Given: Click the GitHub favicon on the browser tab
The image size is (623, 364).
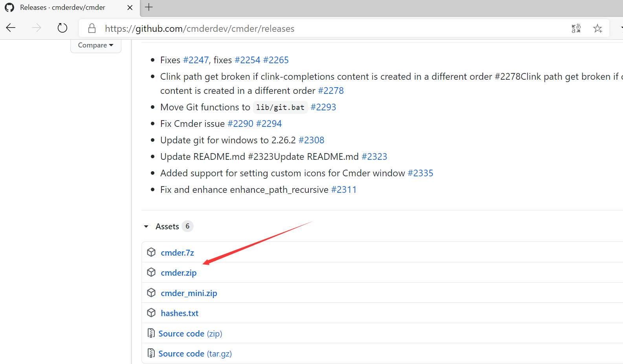Looking at the screenshot, I should click(x=9, y=7).
